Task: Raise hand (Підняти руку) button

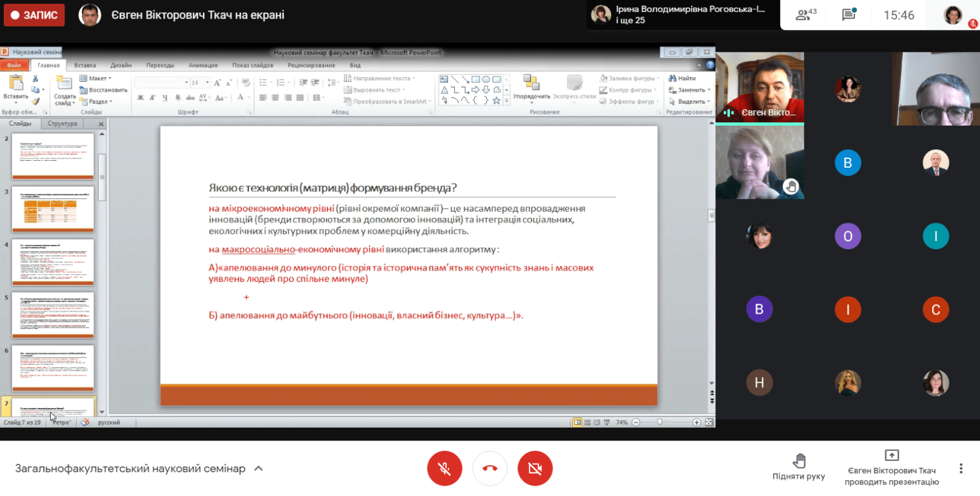Action: 798,467
